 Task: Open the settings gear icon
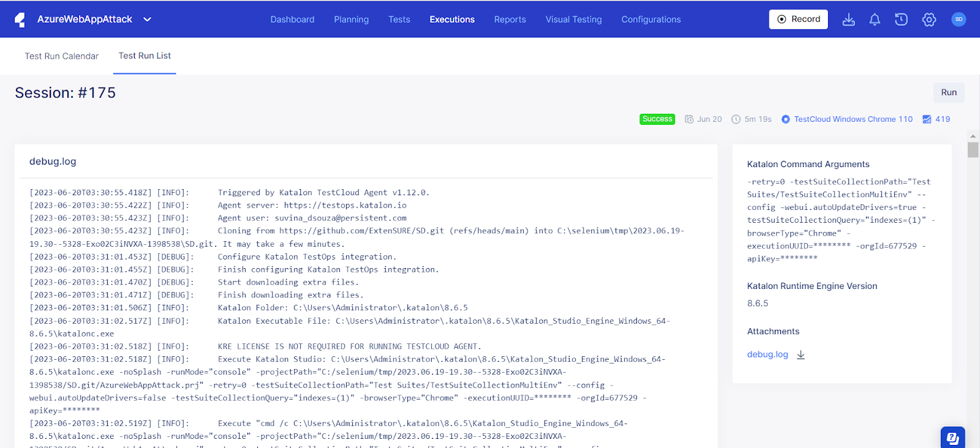click(x=929, y=20)
